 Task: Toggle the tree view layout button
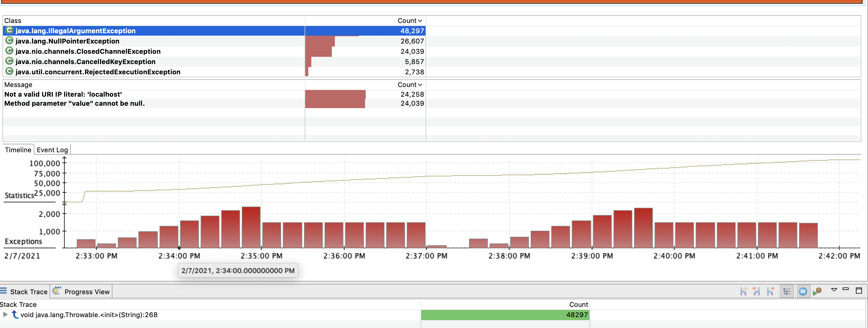click(787, 291)
